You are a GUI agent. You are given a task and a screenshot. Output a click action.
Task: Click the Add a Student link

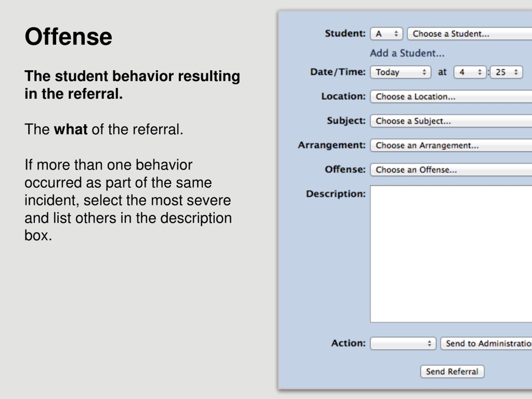tap(407, 53)
